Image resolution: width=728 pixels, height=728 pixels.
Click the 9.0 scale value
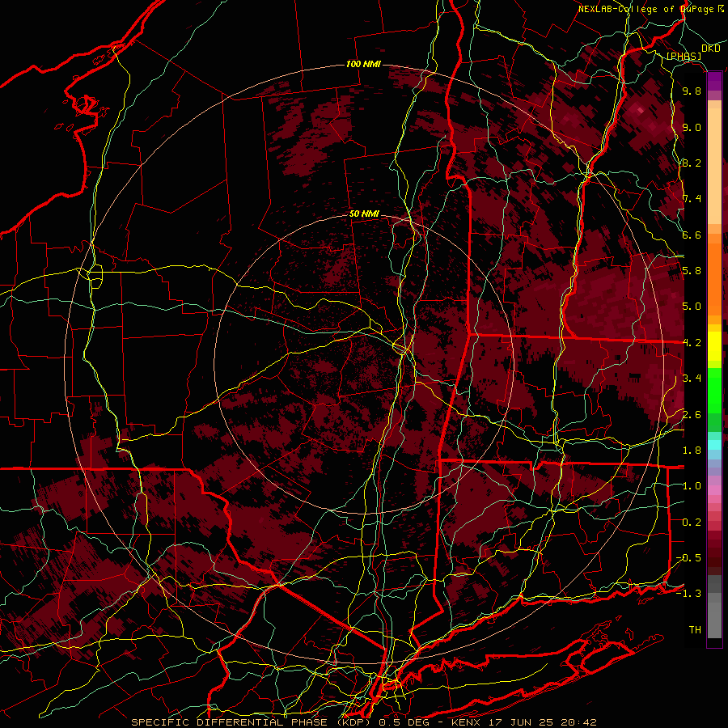tap(692, 128)
